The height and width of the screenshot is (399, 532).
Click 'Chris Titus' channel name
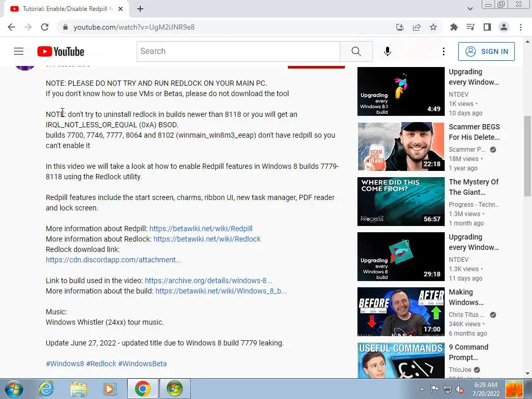click(x=466, y=314)
